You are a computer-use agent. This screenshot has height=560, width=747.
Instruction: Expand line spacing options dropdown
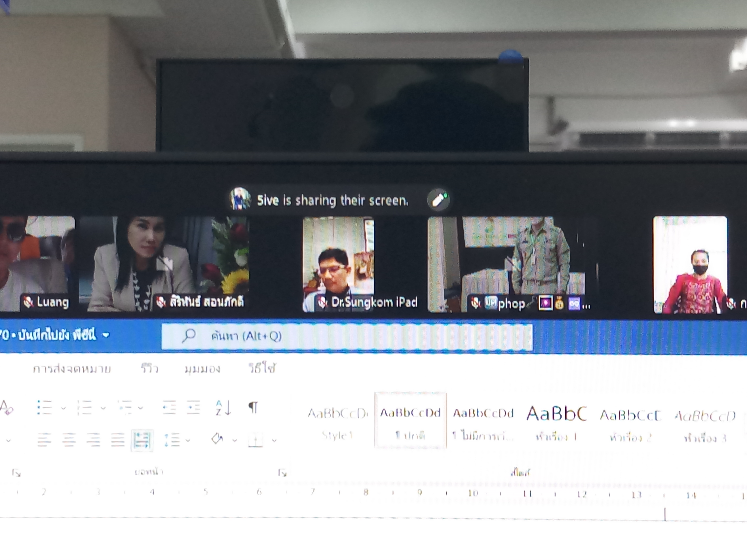[188, 440]
